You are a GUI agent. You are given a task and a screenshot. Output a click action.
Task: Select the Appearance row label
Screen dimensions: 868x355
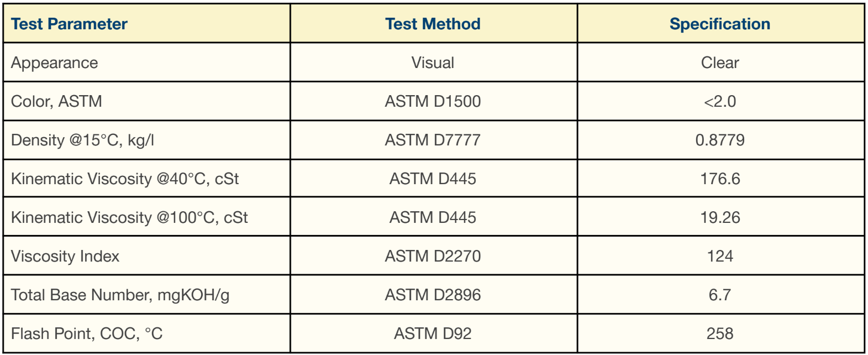54,63
